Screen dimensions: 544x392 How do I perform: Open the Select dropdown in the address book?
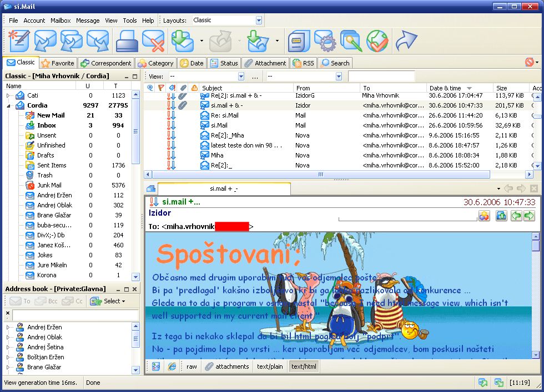click(113, 300)
